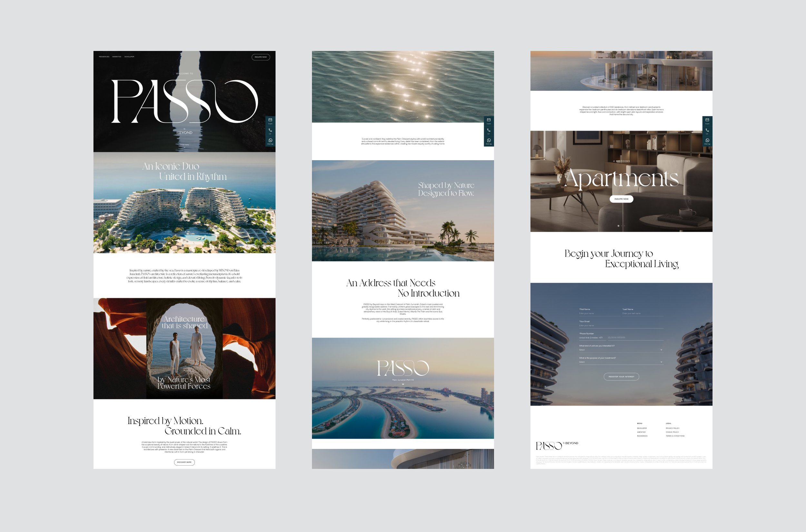Click the Amenities link in the footer menu
This screenshot has height=532, width=806.
pyautogui.click(x=641, y=432)
